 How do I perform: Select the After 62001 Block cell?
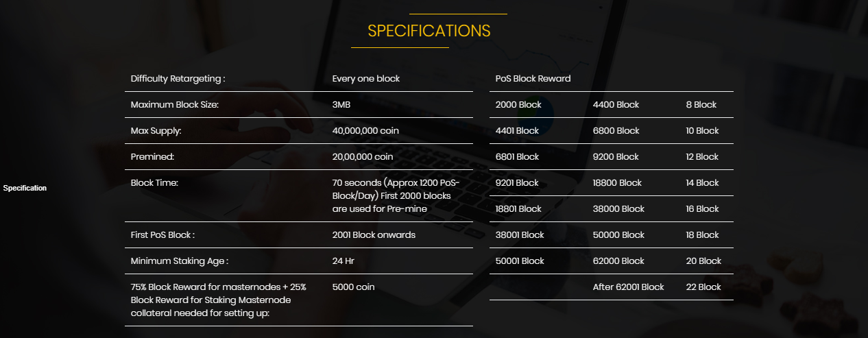tap(629, 287)
